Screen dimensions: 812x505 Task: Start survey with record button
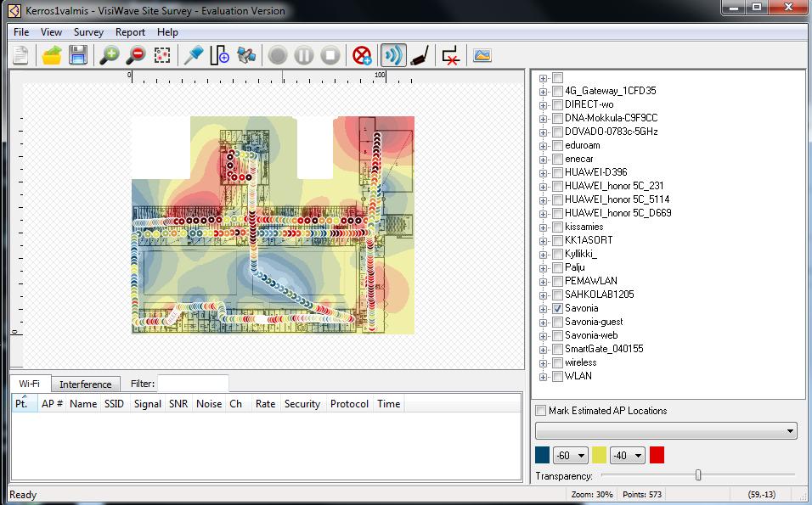click(278, 55)
